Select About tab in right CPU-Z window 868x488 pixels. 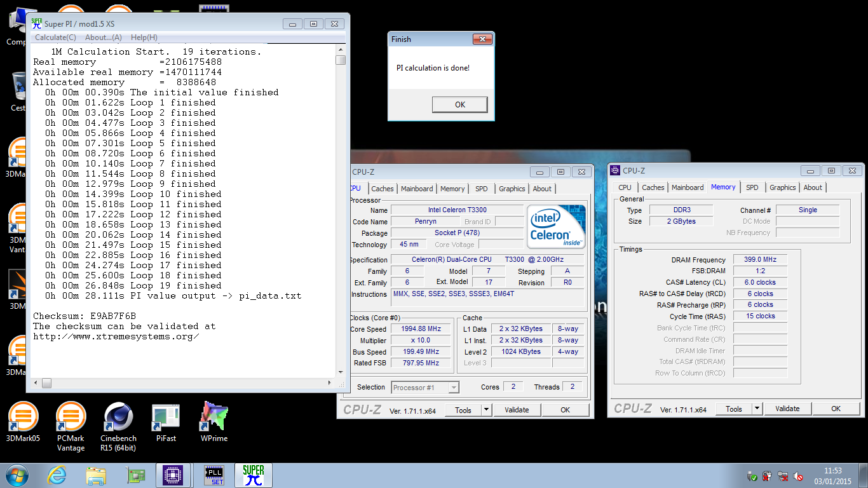coord(813,187)
